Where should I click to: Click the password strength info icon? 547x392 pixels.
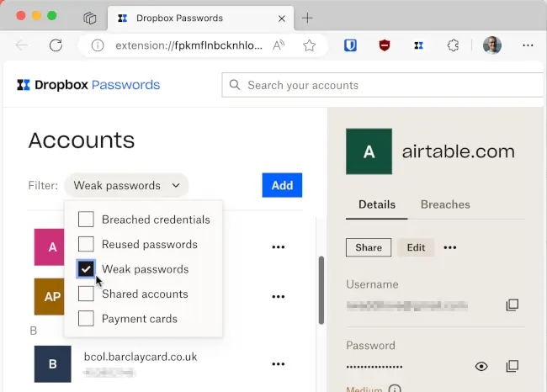pos(395,389)
